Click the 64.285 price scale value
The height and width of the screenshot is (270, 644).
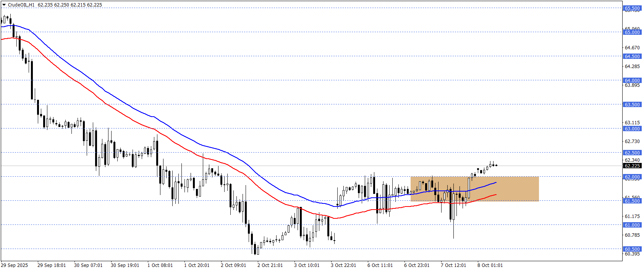click(x=632, y=67)
